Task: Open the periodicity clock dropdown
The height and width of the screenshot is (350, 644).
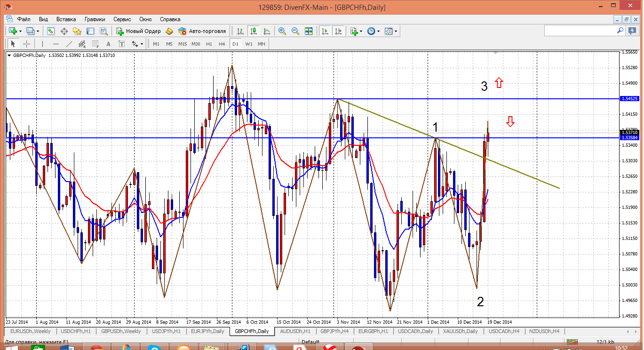Action: pos(379,31)
